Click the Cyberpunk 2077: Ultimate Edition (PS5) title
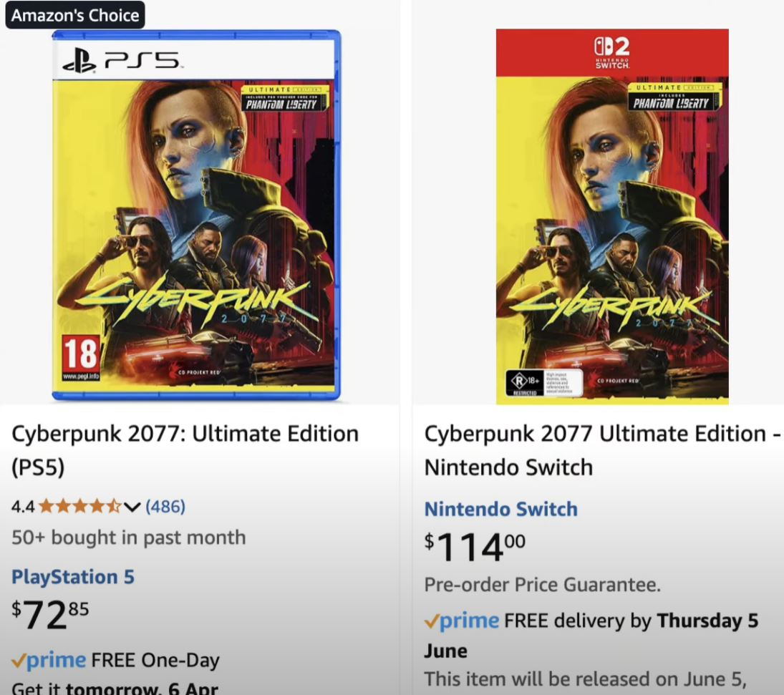The width and height of the screenshot is (784, 695). point(185,450)
